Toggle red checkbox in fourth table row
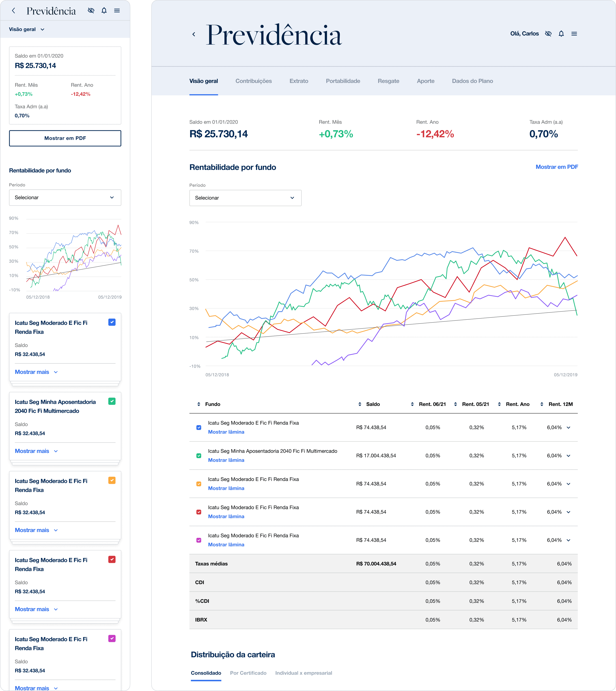This screenshot has width=616, height=691. pos(199,512)
